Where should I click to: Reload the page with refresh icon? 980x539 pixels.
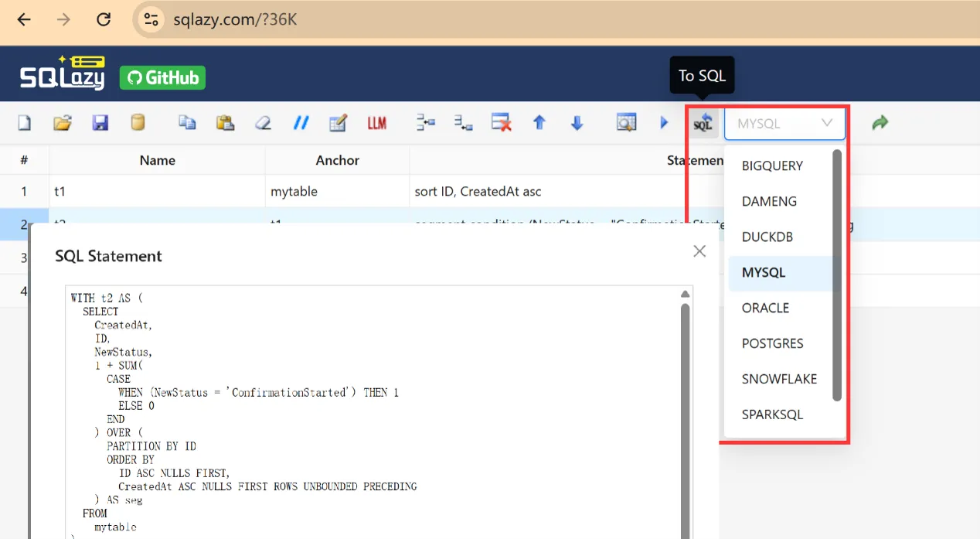click(104, 20)
